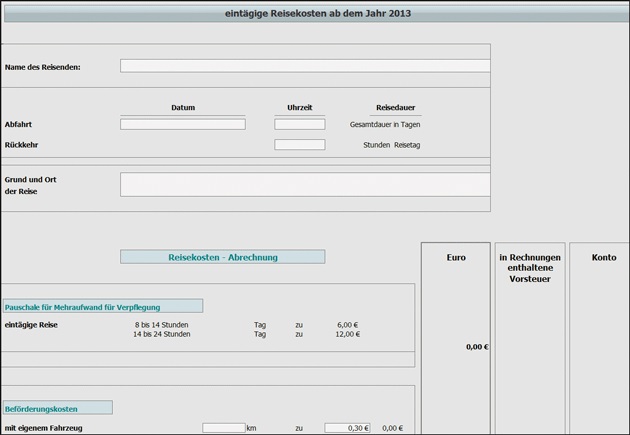Select the 8 bis 14 Stunden row label
The image size is (630, 435).
point(161,325)
